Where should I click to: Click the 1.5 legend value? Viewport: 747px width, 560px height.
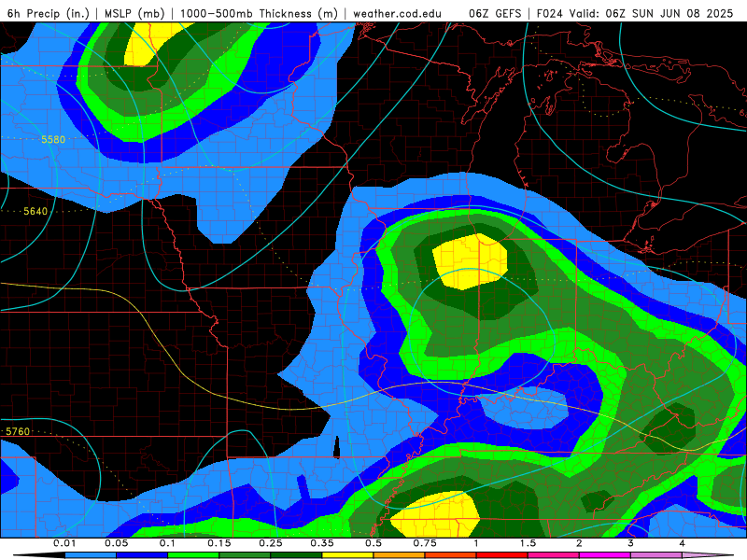click(x=528, y=543)
